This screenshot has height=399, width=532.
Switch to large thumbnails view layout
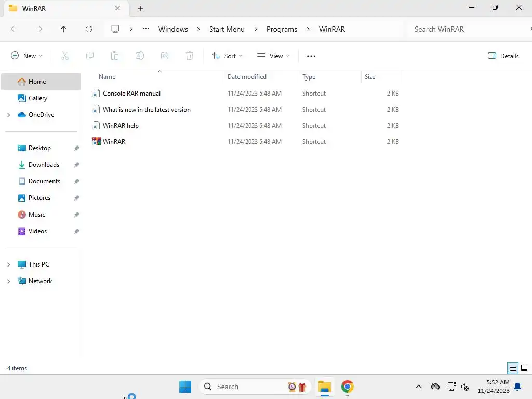tap(525, 368)
